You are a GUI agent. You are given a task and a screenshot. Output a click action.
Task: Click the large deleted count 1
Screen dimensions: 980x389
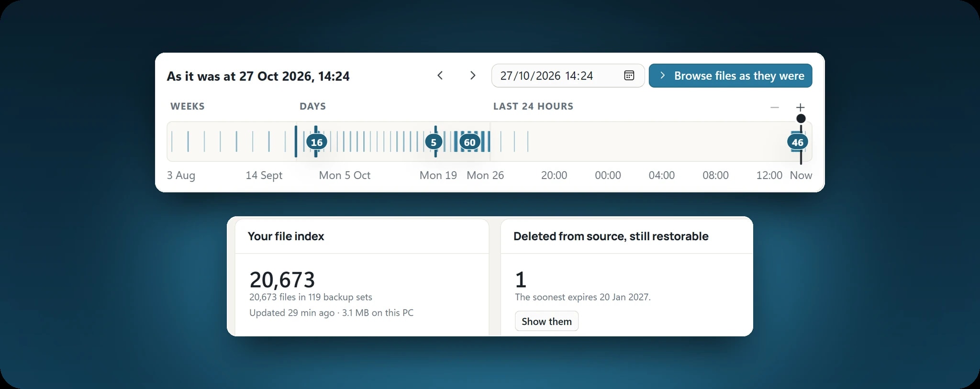[521, 279]
